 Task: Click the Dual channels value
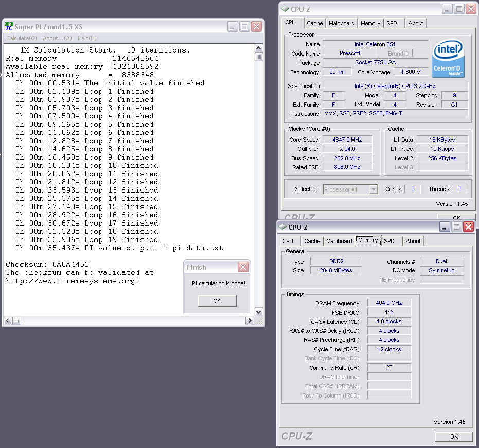tap(442, 261)
